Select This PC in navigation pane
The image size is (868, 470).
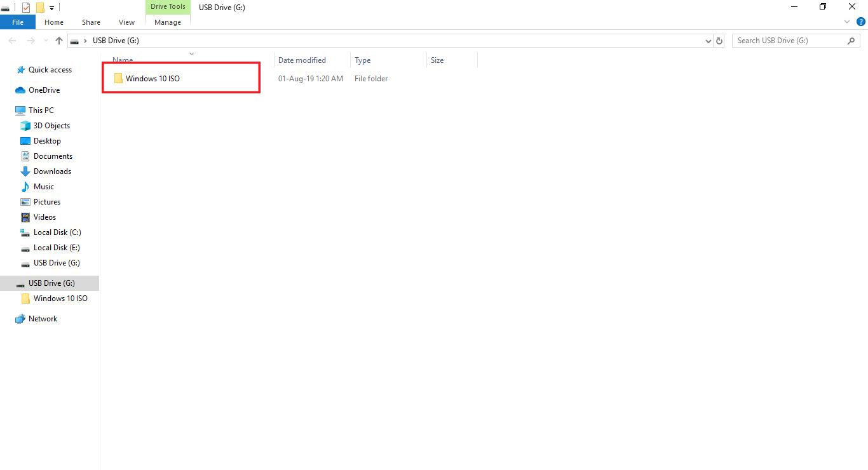click(x=41, y=111)
